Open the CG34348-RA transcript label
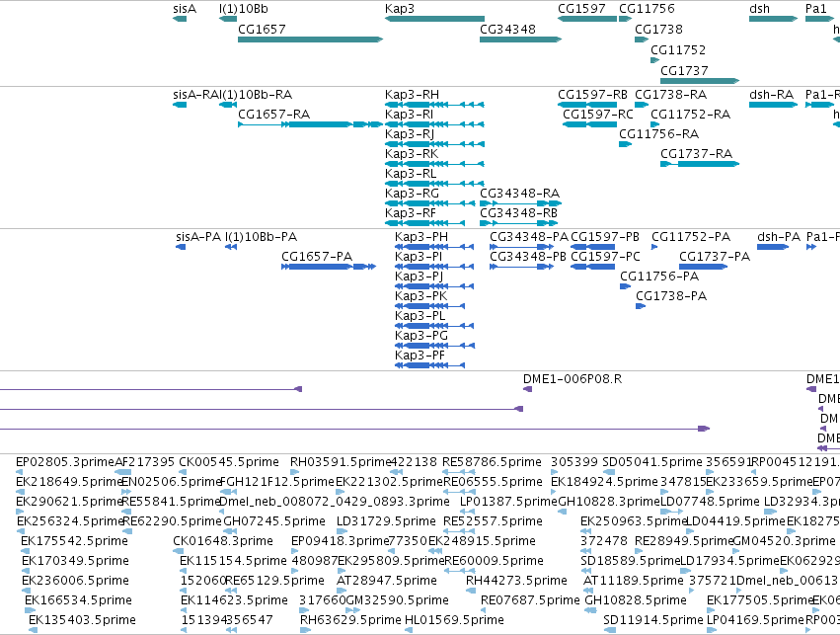The image size is (840, 635). (x=520, y=194)
